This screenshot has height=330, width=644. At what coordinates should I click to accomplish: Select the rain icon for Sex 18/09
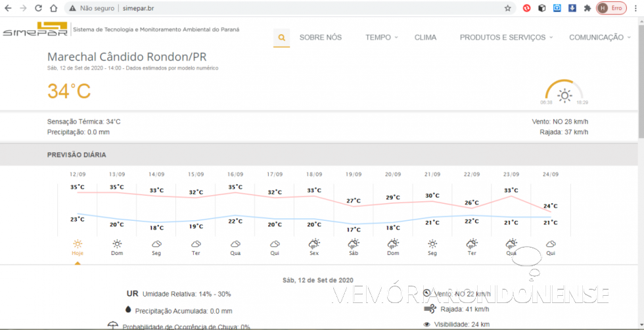[314, 244]
